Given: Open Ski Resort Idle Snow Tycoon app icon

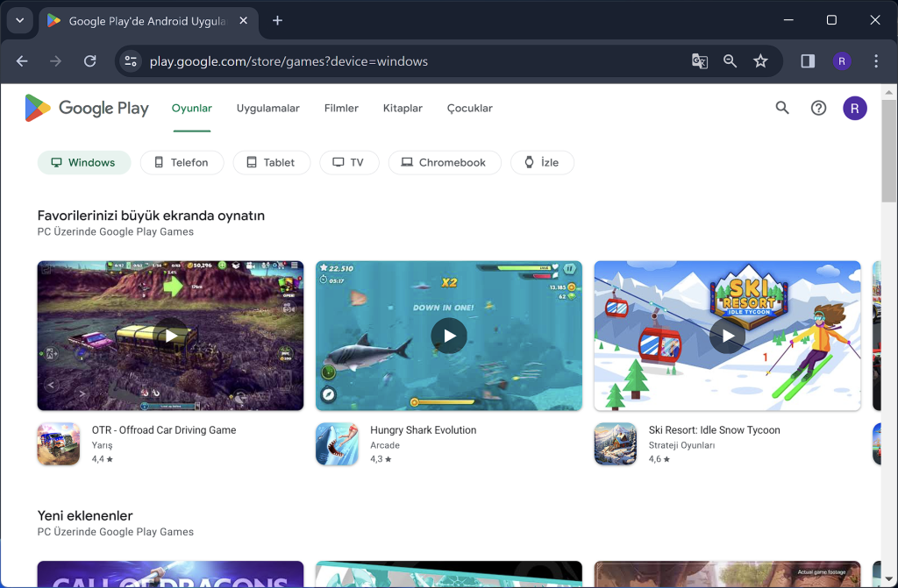Looking at the screenshot, I should [x=615, y=443].
